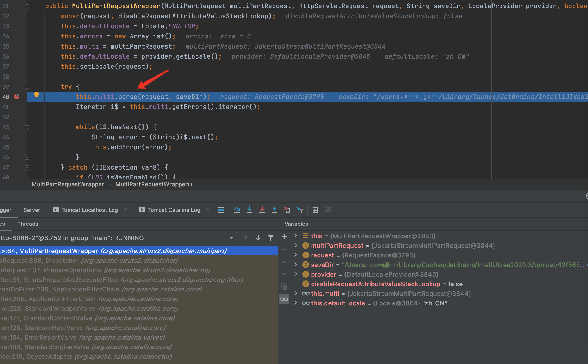Select the StandardWrapperValve :228 stack frame
Screen dimensions: 588x364
[x=139, y=309]
